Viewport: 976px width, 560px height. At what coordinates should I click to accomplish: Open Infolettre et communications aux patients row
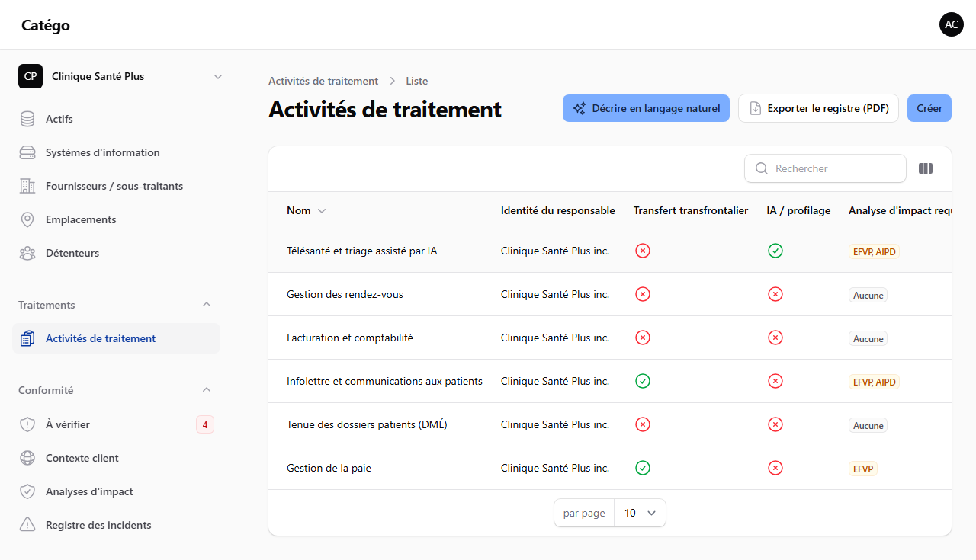610,381
